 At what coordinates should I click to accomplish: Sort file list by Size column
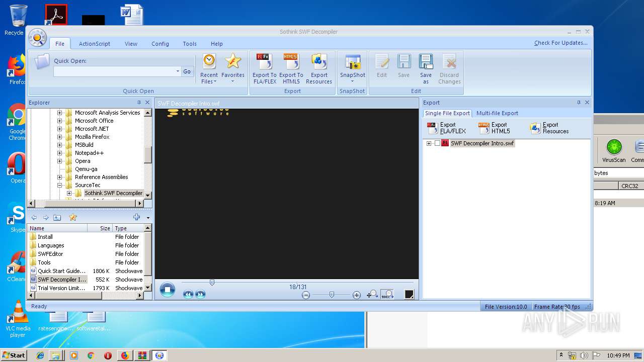tap(100, 228)
